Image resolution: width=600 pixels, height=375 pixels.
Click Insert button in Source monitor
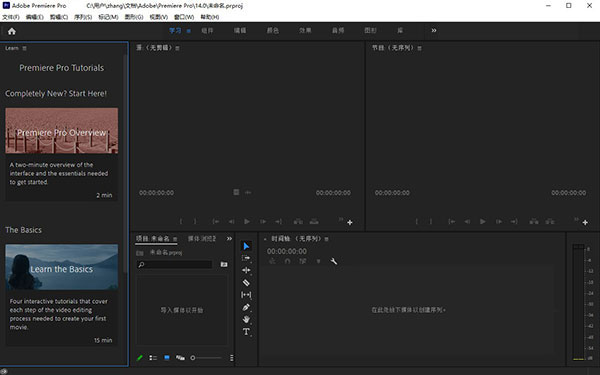pos(298,221)
